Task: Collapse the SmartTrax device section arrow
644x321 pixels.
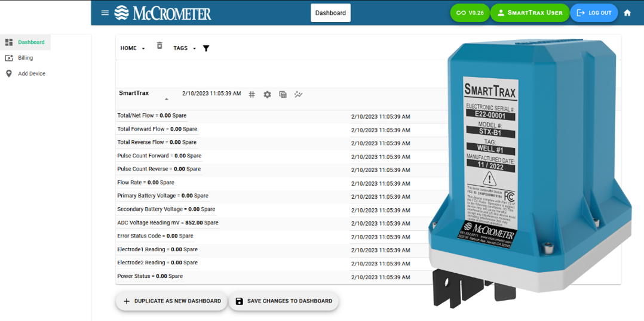Action: [167, 99]
